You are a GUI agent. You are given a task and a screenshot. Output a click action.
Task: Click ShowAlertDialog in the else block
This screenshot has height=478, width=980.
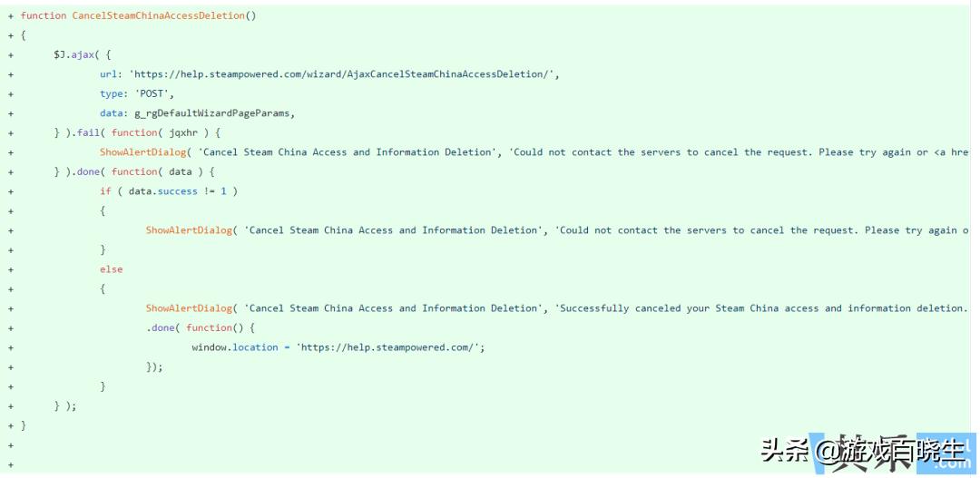click(x=189, y=308)
